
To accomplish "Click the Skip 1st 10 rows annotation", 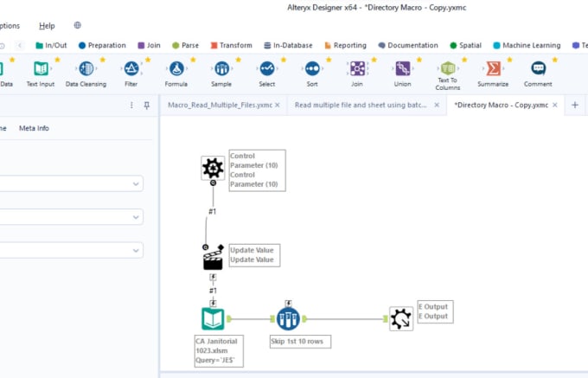I will click(x=300, y=342).
